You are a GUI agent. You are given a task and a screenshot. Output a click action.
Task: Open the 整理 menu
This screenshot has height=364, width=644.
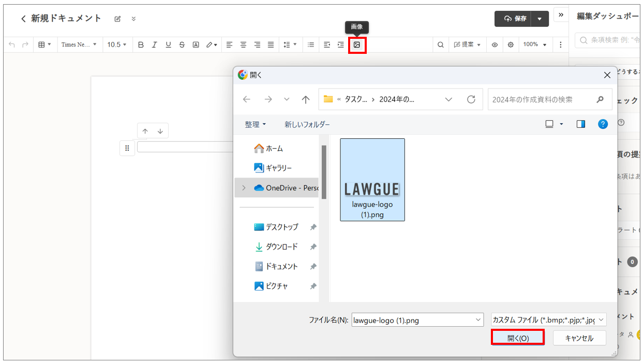click(256, 125)
